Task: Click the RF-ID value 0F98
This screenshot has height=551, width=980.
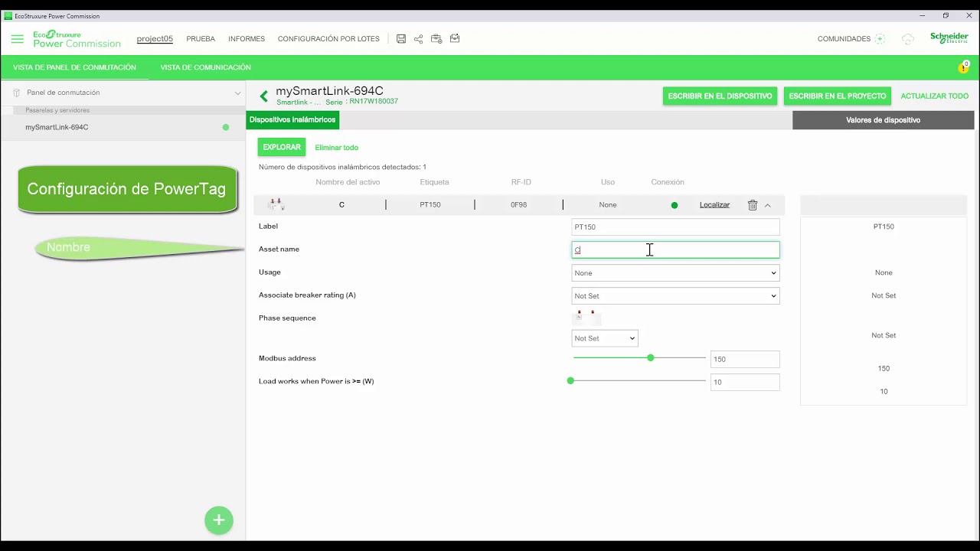Action: [x=519, y=205]
